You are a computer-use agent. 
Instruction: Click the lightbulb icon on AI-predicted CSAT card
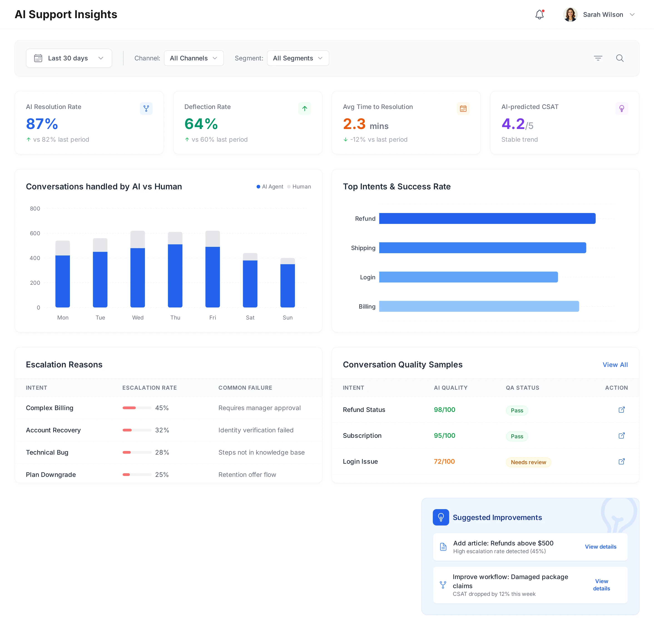tap(622, 108)
